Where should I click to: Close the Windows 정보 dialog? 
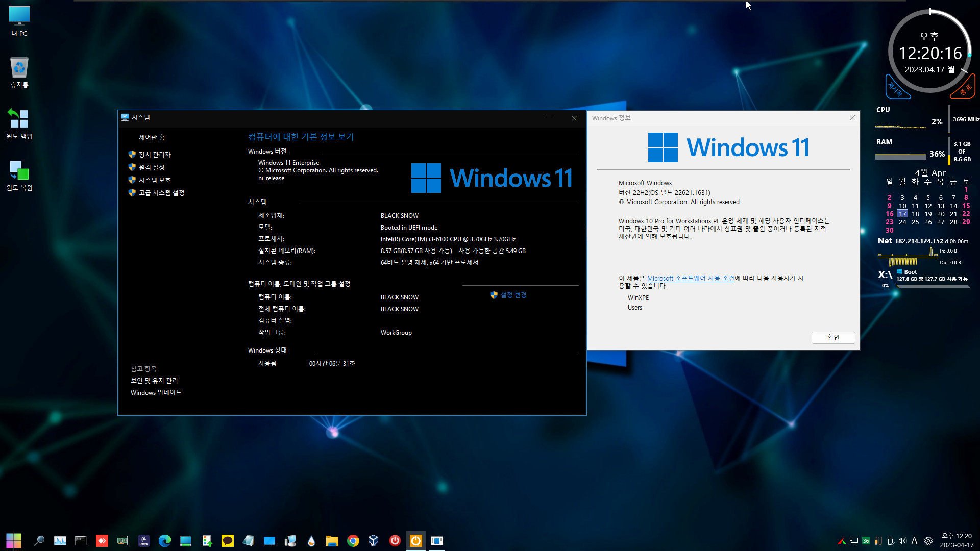point(852,118)
